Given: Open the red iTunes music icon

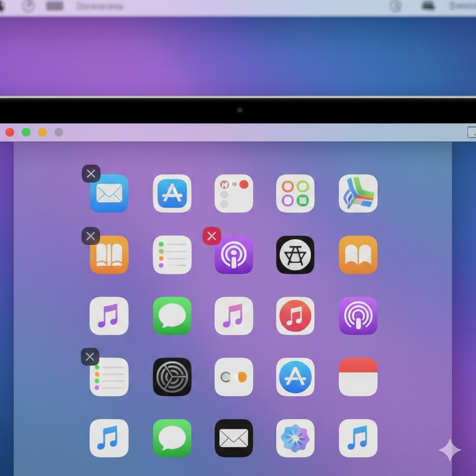Looking at the screenshot, I should (296, 317).
